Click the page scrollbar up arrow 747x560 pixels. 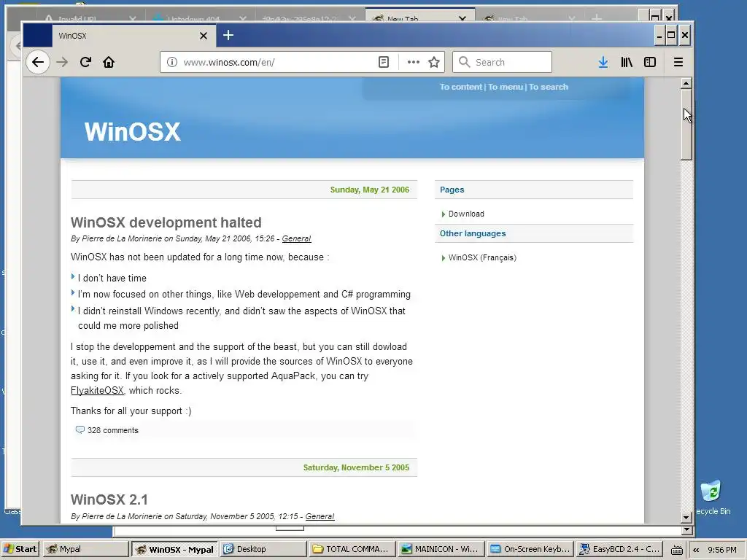click(686, 83)
